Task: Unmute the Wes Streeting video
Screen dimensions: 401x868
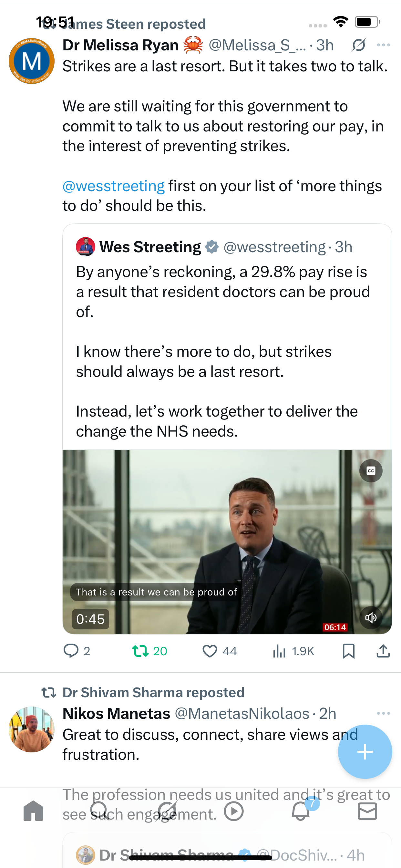Action: coord(371,617)
